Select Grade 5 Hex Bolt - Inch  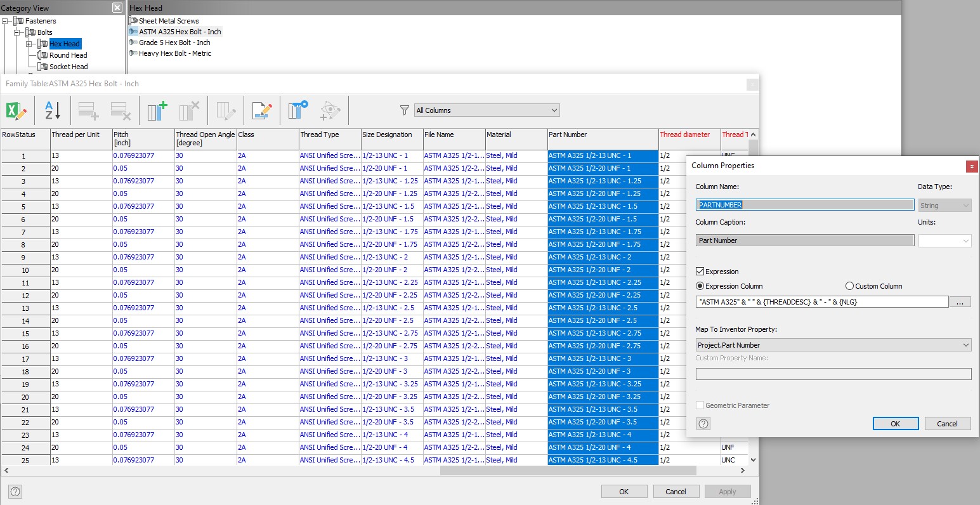point(173,42)
